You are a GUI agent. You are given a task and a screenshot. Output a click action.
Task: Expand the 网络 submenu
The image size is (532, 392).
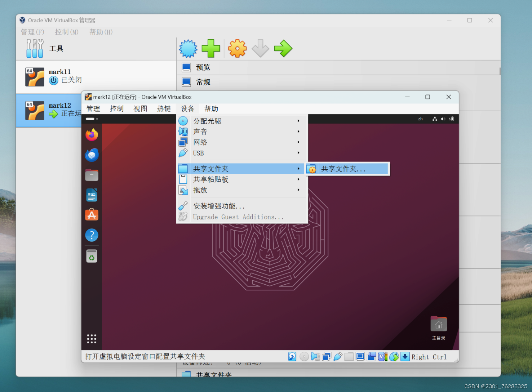coord(242,142)
